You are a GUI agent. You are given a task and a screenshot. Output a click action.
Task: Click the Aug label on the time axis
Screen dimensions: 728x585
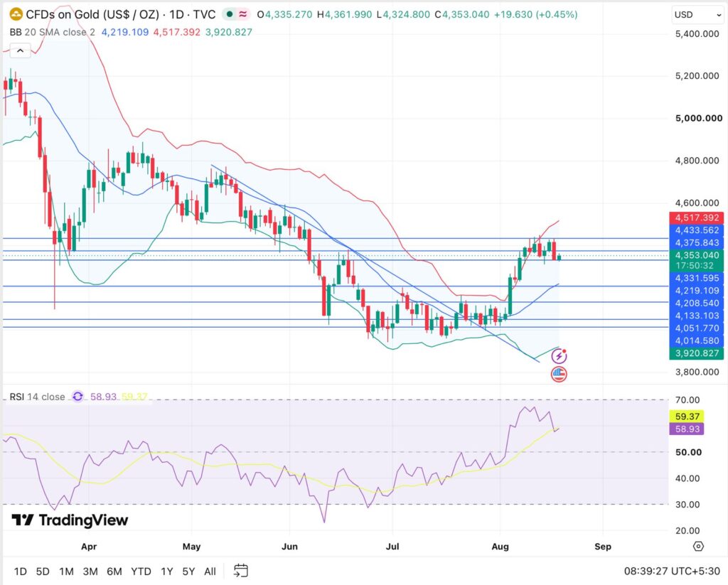click(x=500, y=547)
